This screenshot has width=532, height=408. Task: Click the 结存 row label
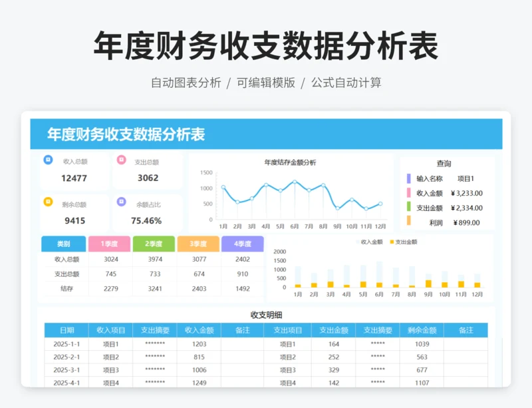click(67, 289)
